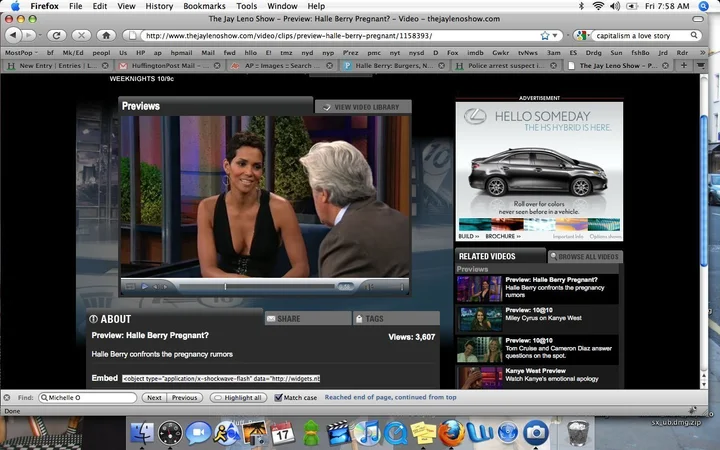Open the back/forward history dropdown arrow

(40, 35)
